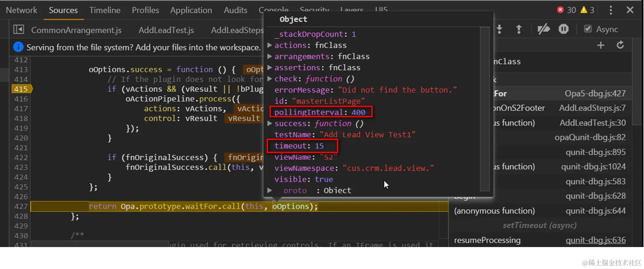
Task: Open qunit-dbg.js:1024 call stack link
Action: 593,167
